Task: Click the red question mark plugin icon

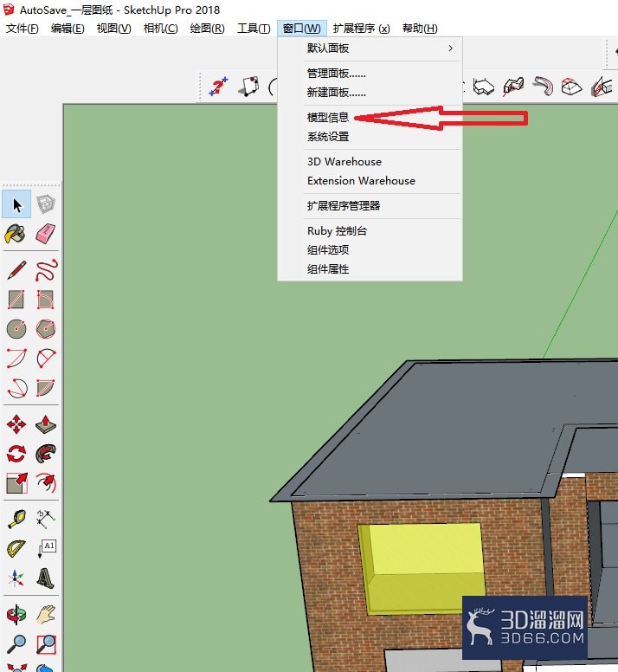Action: [218, 87]
